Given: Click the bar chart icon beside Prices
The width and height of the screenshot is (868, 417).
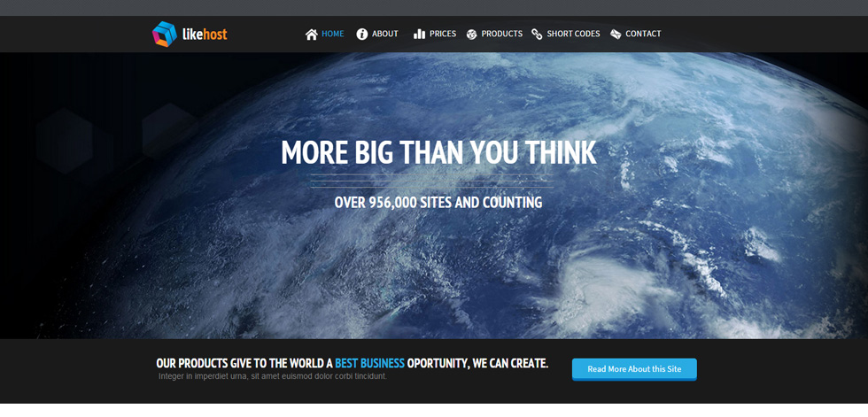Looking at the screenshot, I should 419,35.
